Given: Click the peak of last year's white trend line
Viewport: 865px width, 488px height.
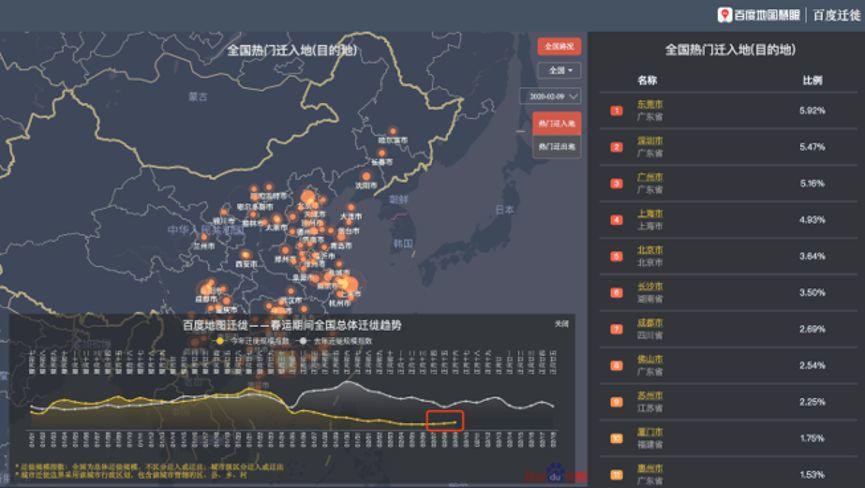Looking at the screenshot, I should [x=348, y=382].
